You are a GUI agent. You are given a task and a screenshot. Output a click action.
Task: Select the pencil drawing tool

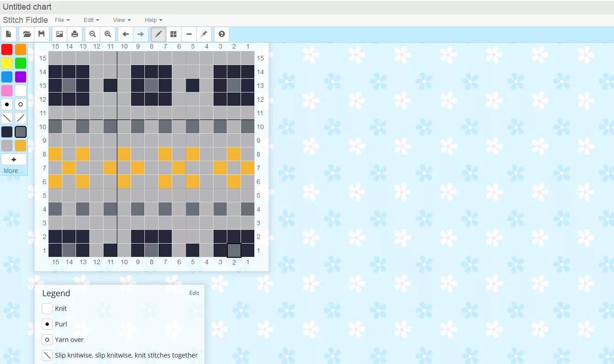(159, 34)
